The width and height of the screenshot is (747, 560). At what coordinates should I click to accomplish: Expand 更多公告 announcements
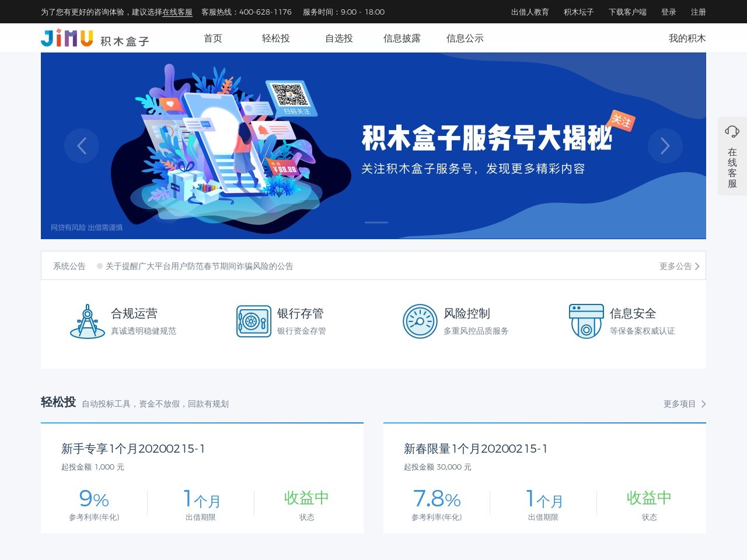tap(679, 266)
